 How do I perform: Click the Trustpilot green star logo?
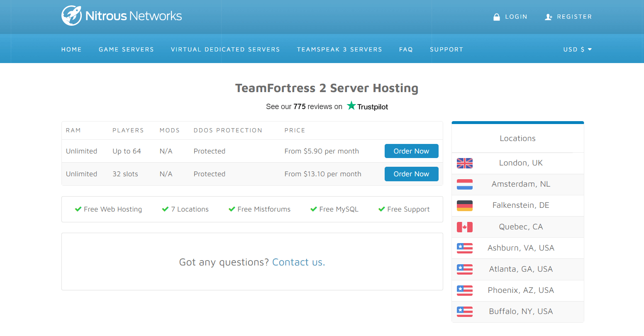tap(351, 106)
